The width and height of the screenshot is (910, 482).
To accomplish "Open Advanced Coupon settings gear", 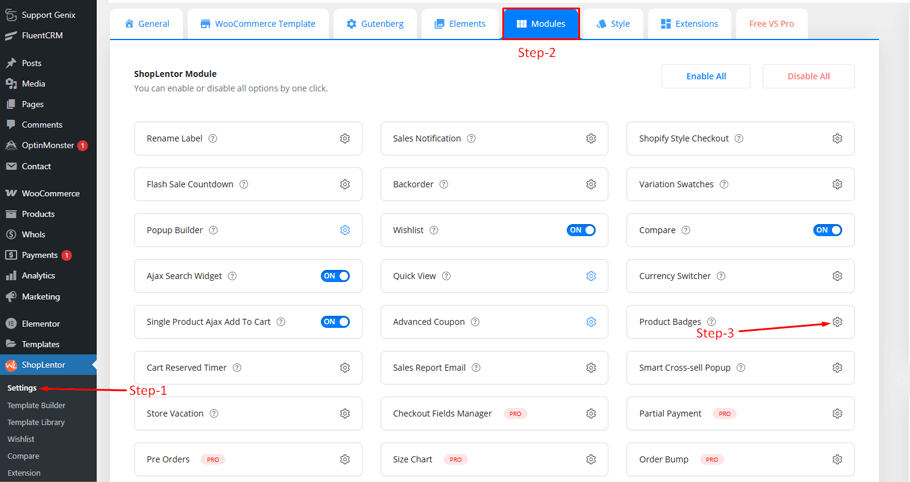I will point(591,322).
